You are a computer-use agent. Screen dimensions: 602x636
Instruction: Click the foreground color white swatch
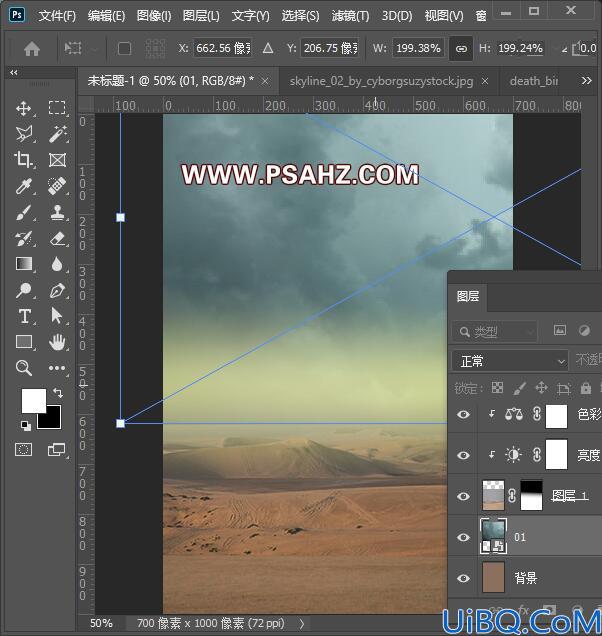tap(33, 401)
